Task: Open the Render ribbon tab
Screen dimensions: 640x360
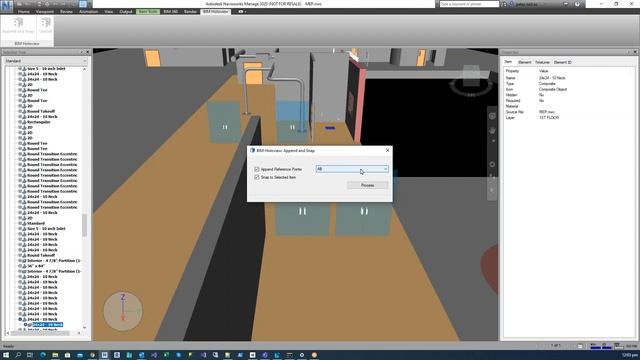Action: [190, 12]
